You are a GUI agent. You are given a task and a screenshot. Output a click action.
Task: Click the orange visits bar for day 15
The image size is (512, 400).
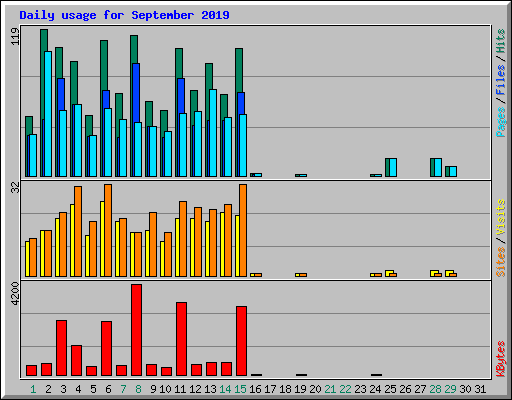tap(243, 230)
